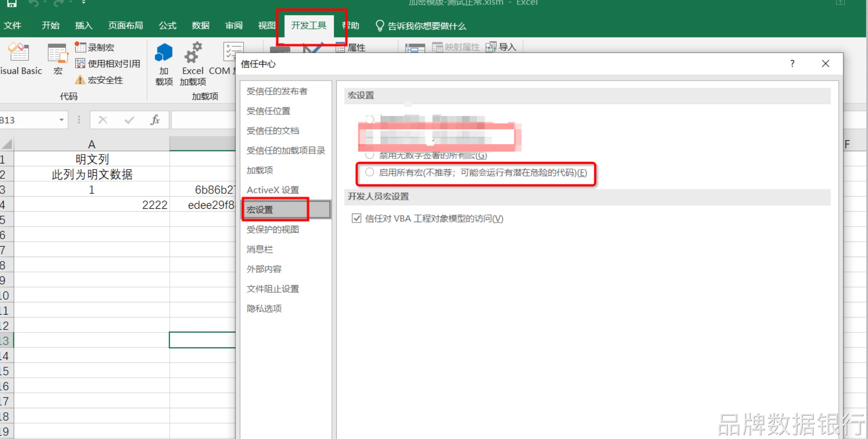The image size is (868, 439).
Task: Open Quick Access Toolbar customize dropdown
Action: tap(84, 3)
